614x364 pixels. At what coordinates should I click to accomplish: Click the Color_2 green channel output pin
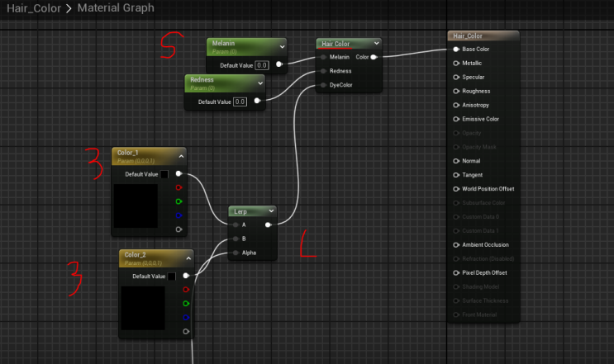pos(187,303)
